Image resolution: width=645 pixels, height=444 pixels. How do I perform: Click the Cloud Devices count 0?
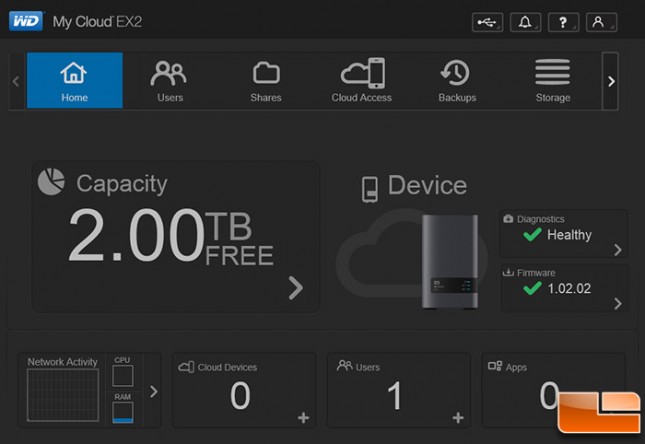240,395
